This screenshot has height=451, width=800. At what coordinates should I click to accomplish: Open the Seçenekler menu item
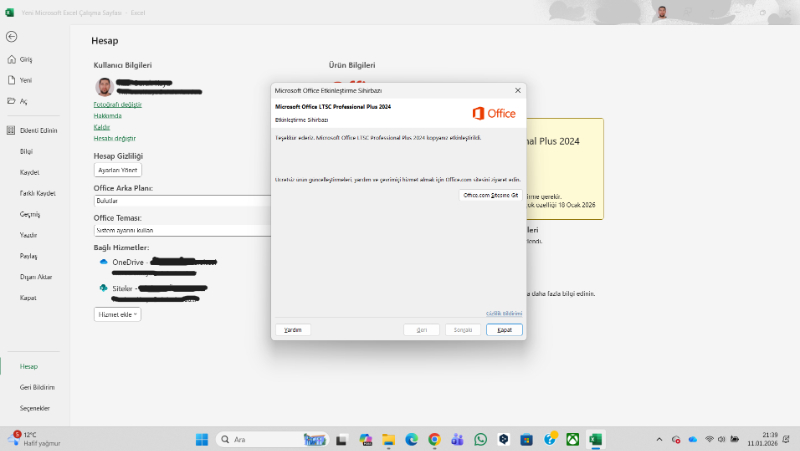click(35, 408)
